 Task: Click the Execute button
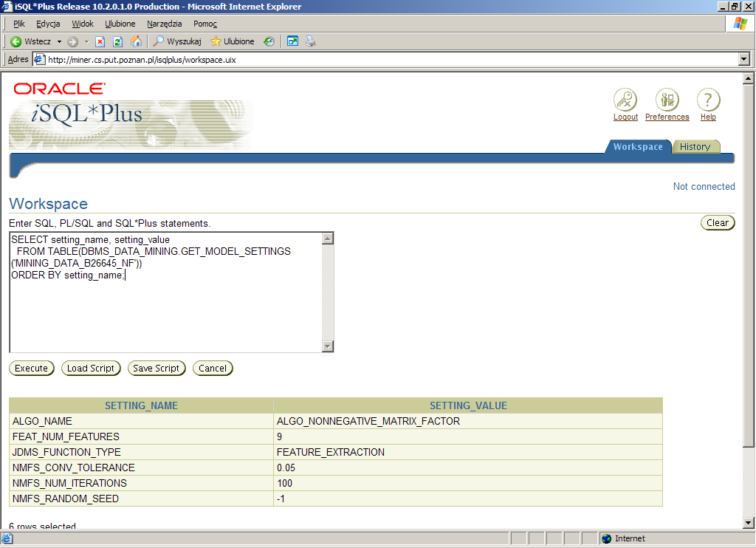pos(31,368)
